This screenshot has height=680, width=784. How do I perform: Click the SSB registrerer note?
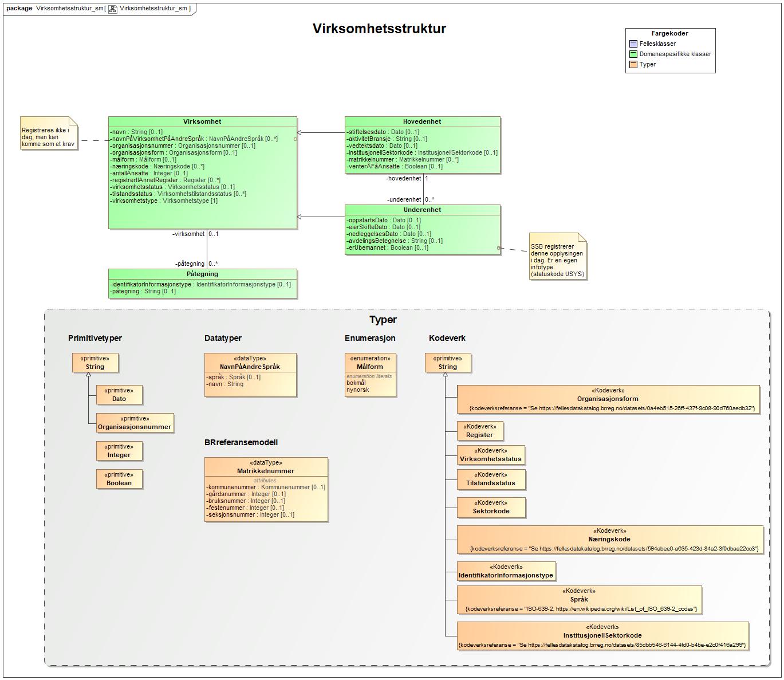click(558, 257)
